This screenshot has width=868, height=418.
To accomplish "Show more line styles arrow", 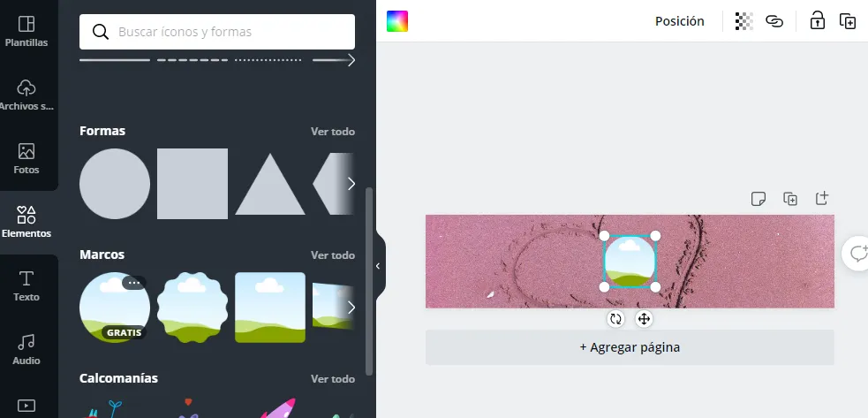I will [351, 60].
